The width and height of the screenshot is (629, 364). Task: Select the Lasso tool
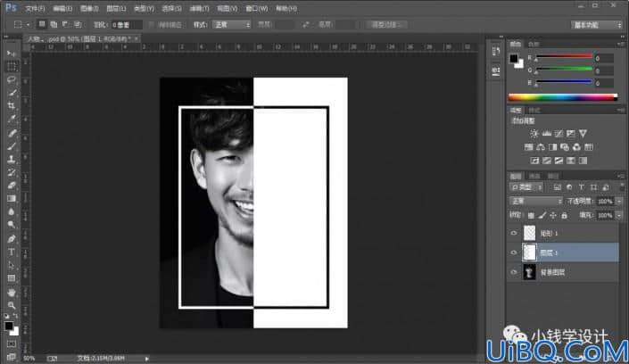[x=12, y=79]
